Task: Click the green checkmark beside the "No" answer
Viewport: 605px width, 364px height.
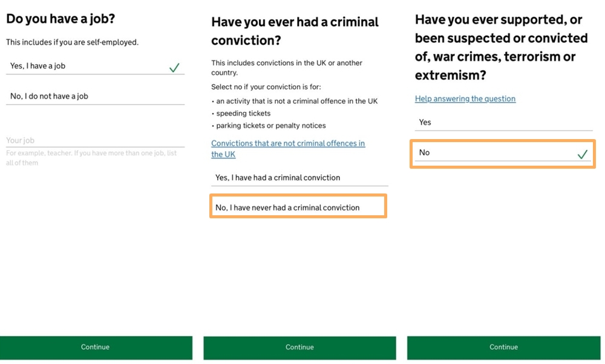Action: pyautogui.click(x=583, y=154)
